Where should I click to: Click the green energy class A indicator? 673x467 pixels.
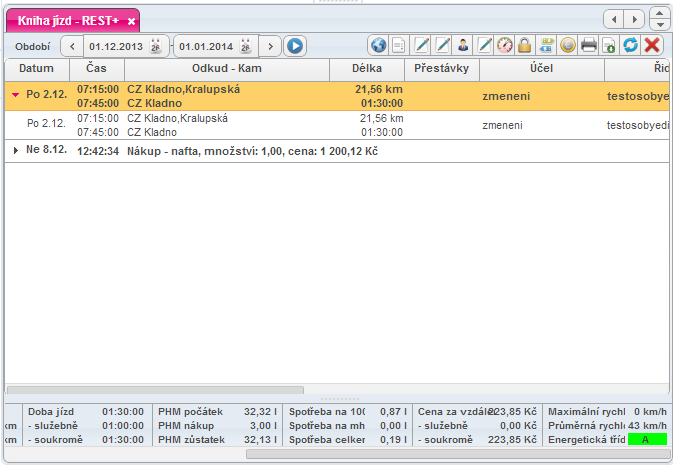click(647, 440)
